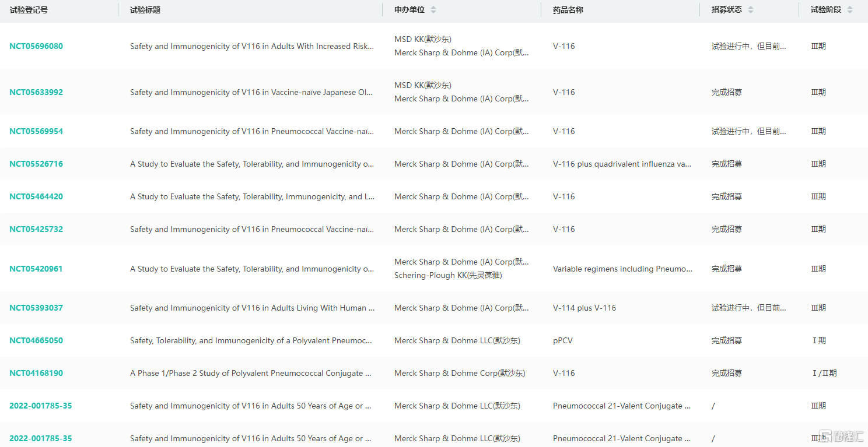Viewport: 868px width, 447px height.
Task: Open trial NCT05425732
Action: 36,229
